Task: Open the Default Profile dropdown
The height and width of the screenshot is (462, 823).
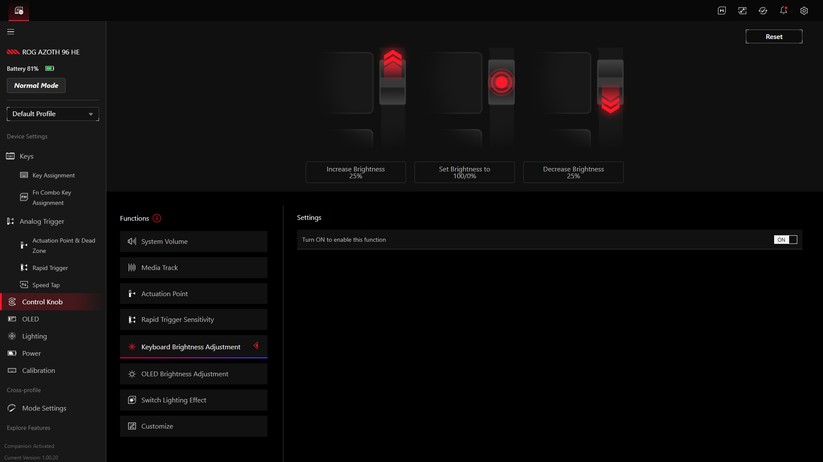Action: pyautogui.click(x=52, y=114)
